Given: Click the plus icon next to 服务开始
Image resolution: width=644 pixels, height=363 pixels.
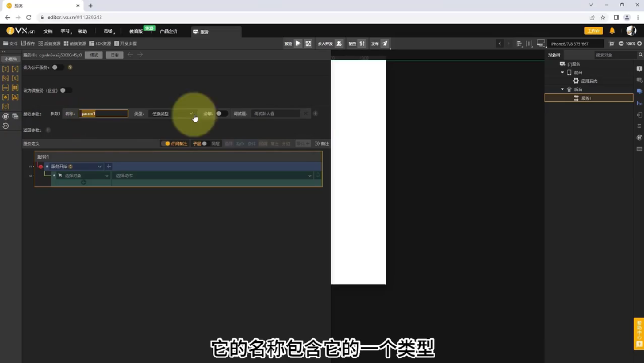Looking at the screenshot, I should [x=109, y=166].
